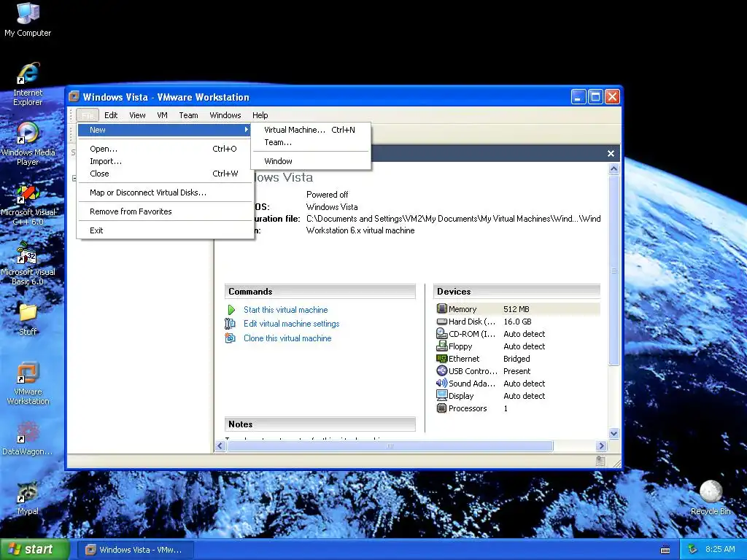
Task: Select the Ethernet device icon
Action: pyautogui.click(x=441, y=359)
